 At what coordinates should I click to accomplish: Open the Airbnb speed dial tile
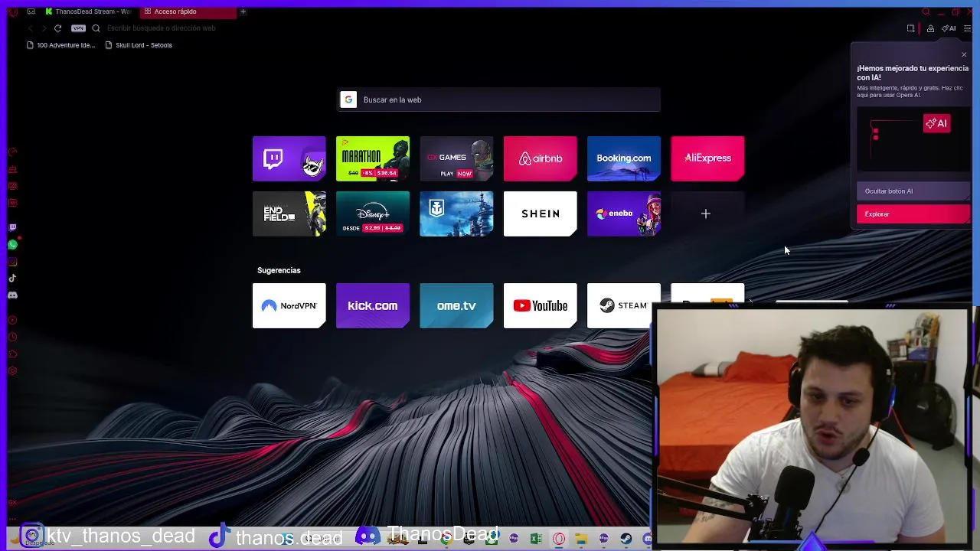[x=540, y=158]
